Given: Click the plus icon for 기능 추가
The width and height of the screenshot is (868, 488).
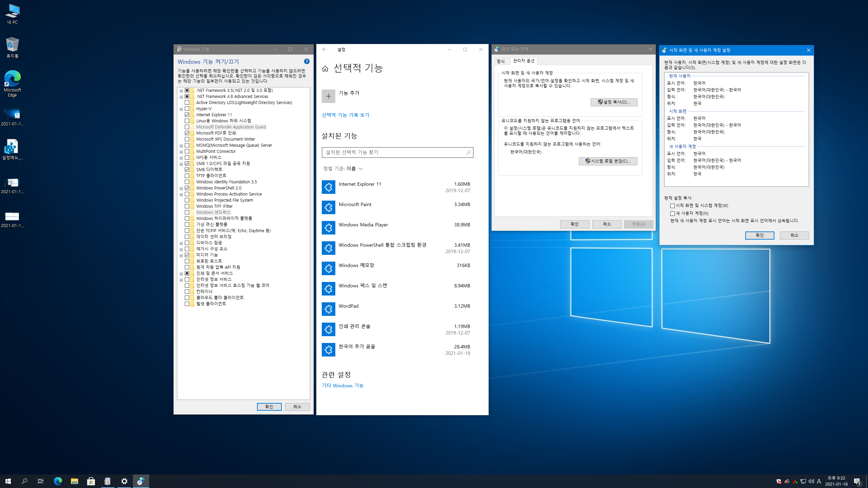Looking at the screenshot, I should 328,96.
